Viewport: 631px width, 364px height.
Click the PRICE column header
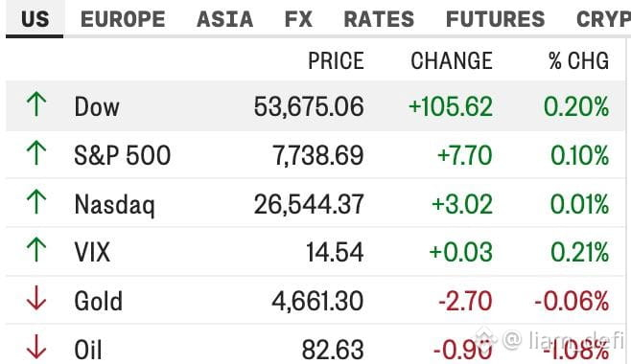336,60
